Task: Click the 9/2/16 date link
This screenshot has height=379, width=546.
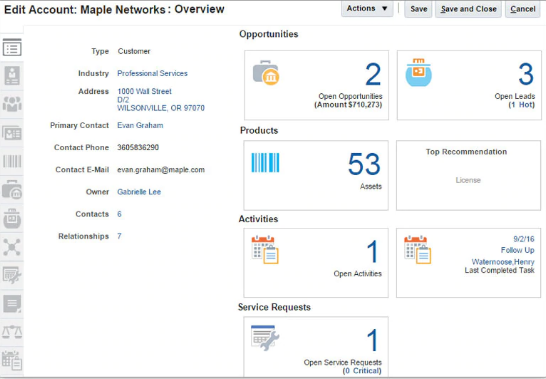Action: pos(524,239)
